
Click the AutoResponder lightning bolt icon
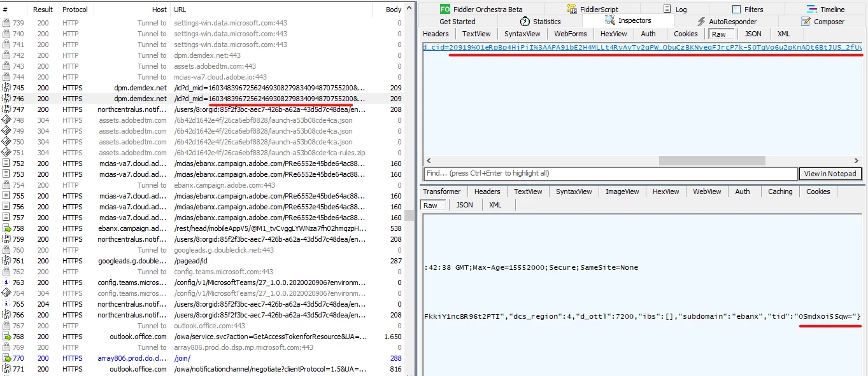pos(701,22)
